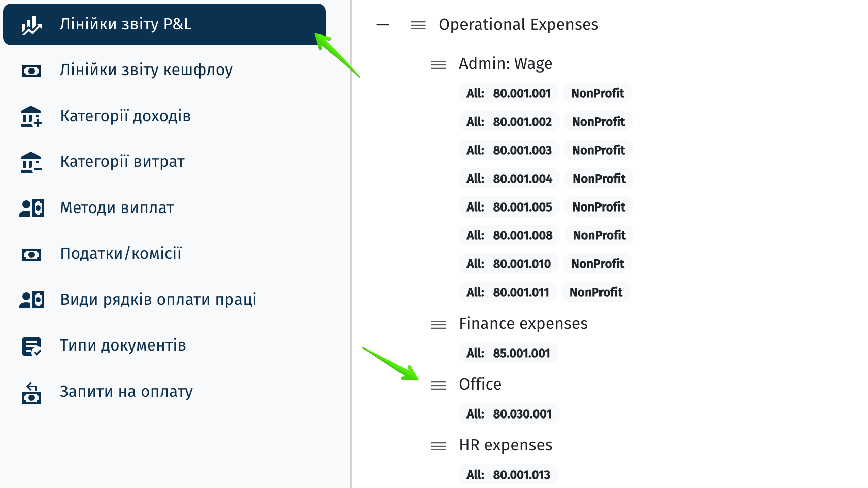Grab the Office row drag handle
Image resolution: width=868 pixels, height=488 pixels.
[x=439, y=386]
